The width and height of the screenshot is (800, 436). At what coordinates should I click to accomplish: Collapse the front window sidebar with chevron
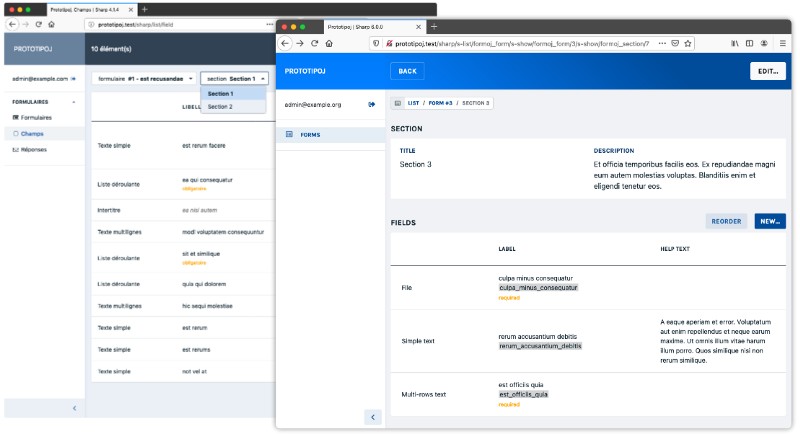pyautogui.click(x=372, y=416)
